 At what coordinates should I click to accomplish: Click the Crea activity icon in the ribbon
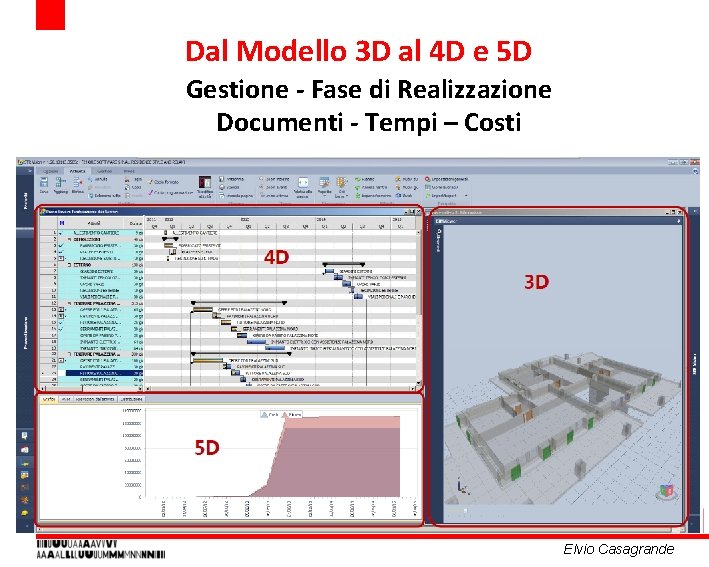pos(44,183)
